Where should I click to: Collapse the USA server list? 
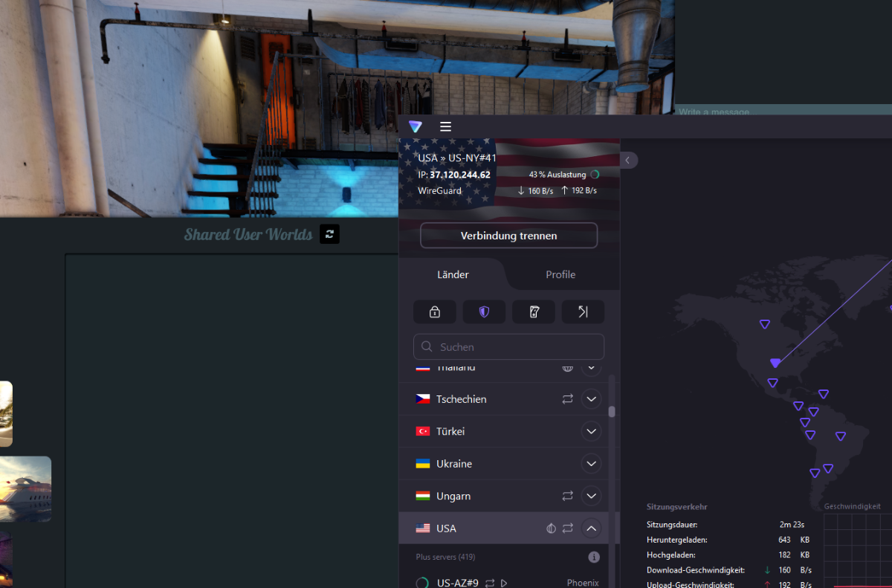591,528
